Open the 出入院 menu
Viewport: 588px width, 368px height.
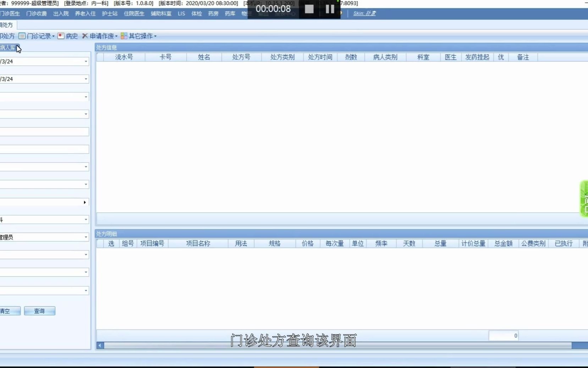61,13
